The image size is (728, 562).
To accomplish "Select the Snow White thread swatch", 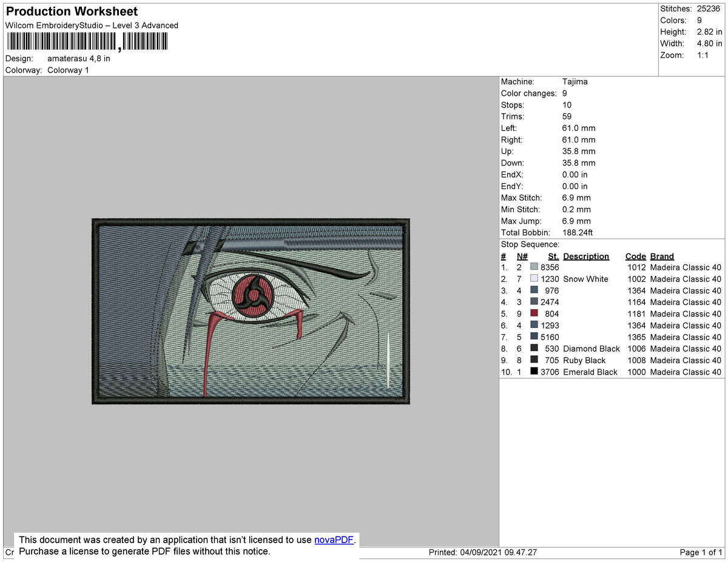I will tap(534, 279).
